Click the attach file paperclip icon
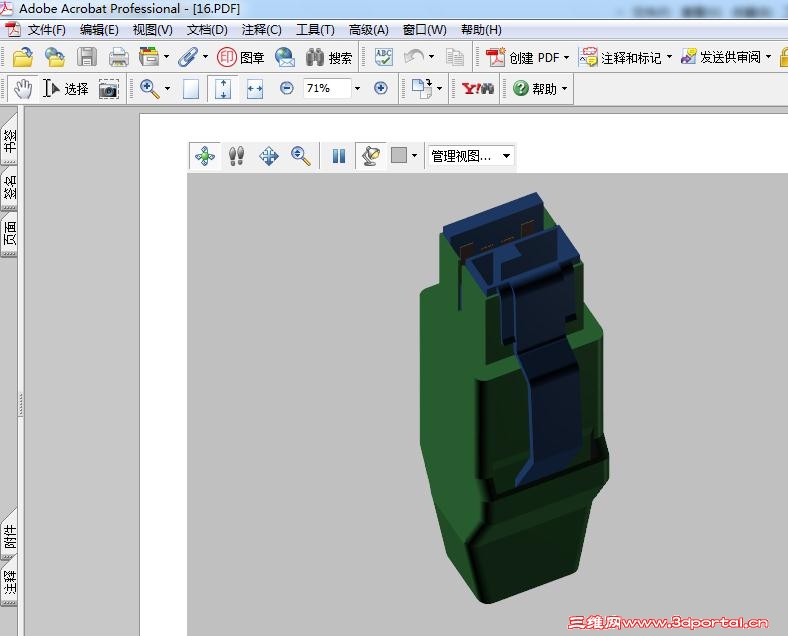Screen dimensions: 788x636 point(187,57)
